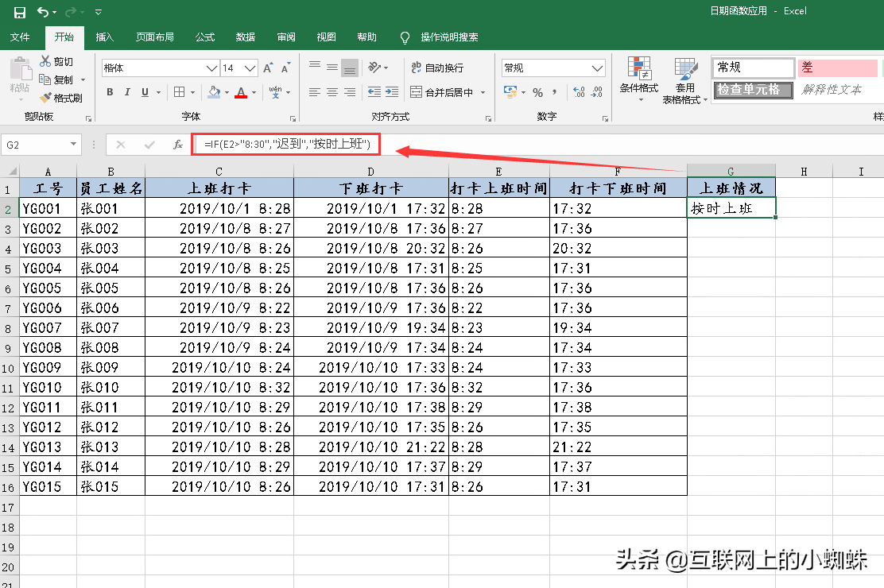Align text left
884x588 pixels.
[315, 92]
